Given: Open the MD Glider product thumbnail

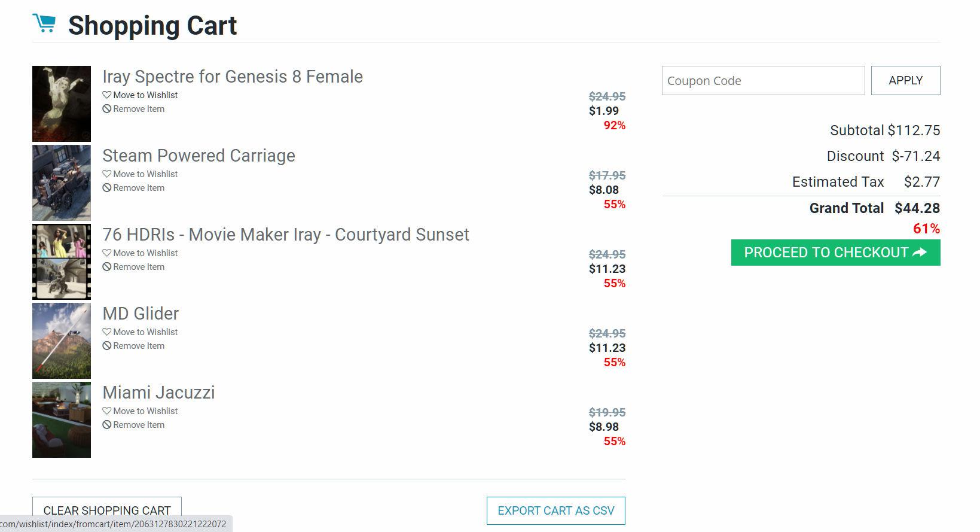Looking at the screenshot, I should [x=62, y=341].
